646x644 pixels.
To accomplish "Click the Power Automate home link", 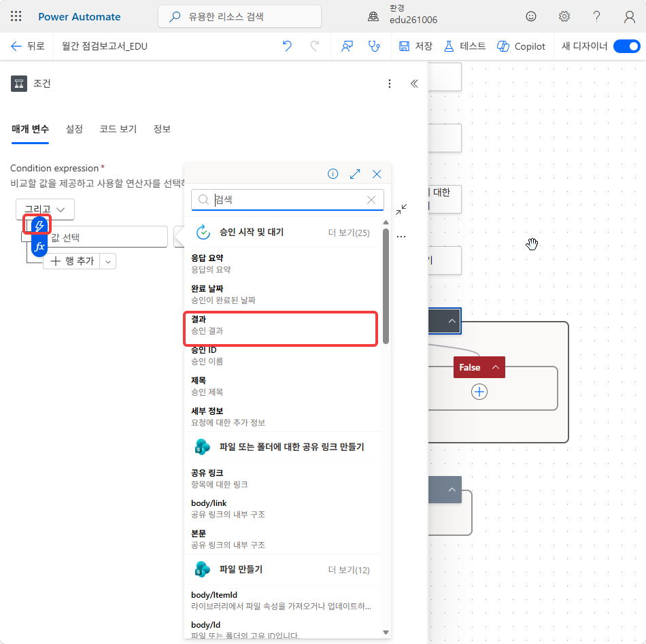I will (79, 16).
